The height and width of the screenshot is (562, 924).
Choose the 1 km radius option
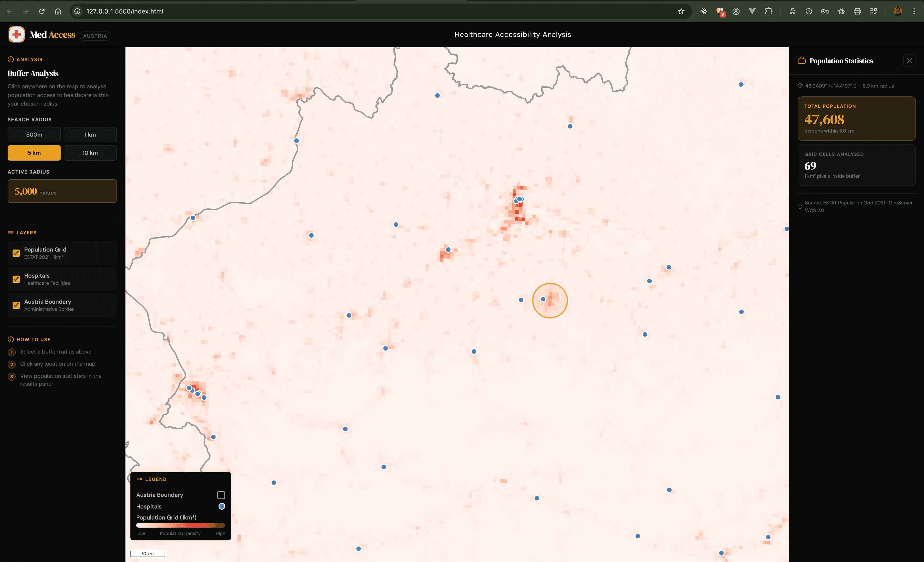[90, 135]
